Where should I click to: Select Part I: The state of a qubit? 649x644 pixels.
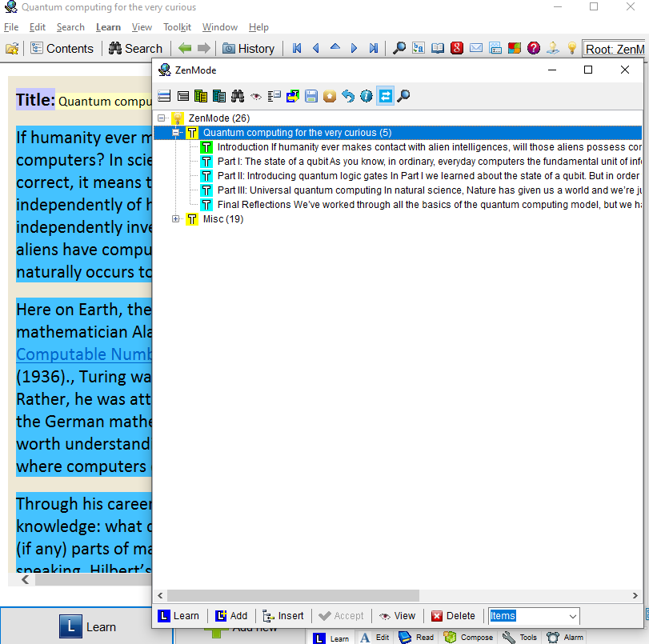click(429, 162)
